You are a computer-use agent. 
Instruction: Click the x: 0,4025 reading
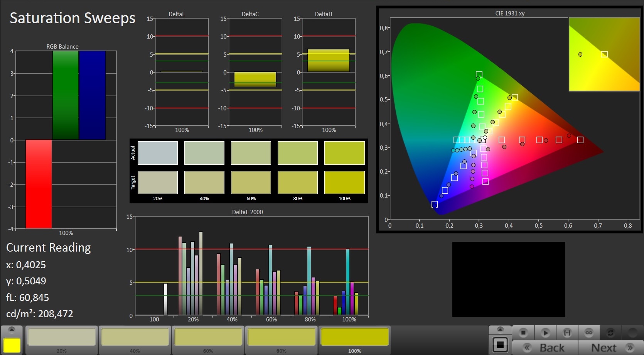26,265
